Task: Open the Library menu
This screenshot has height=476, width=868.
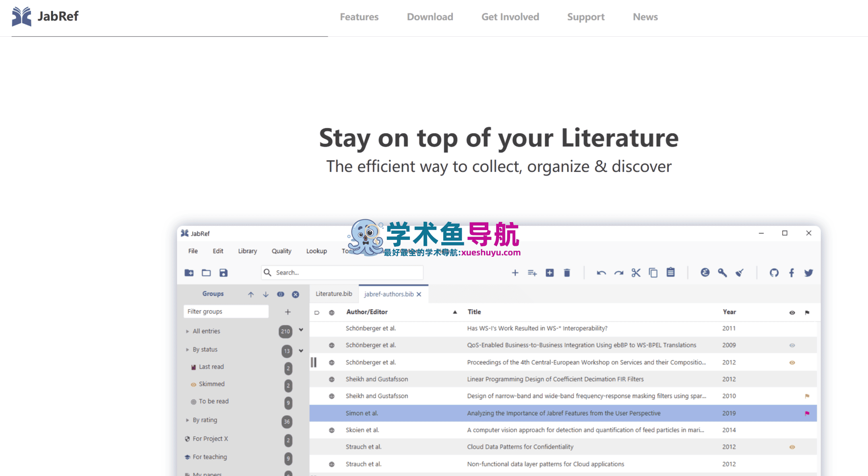Action: click(247, 251)
